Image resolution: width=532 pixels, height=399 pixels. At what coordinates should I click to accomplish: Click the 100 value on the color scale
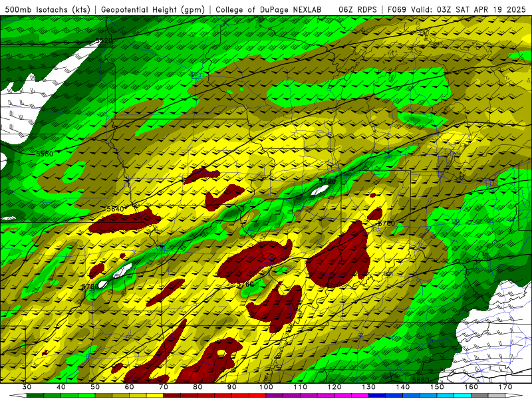click(266, 387)
